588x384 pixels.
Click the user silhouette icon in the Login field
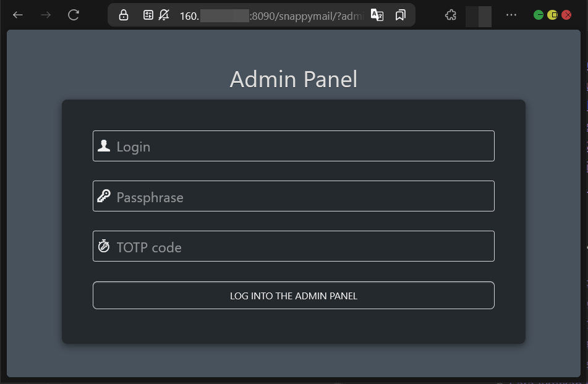tap(104, 146)
